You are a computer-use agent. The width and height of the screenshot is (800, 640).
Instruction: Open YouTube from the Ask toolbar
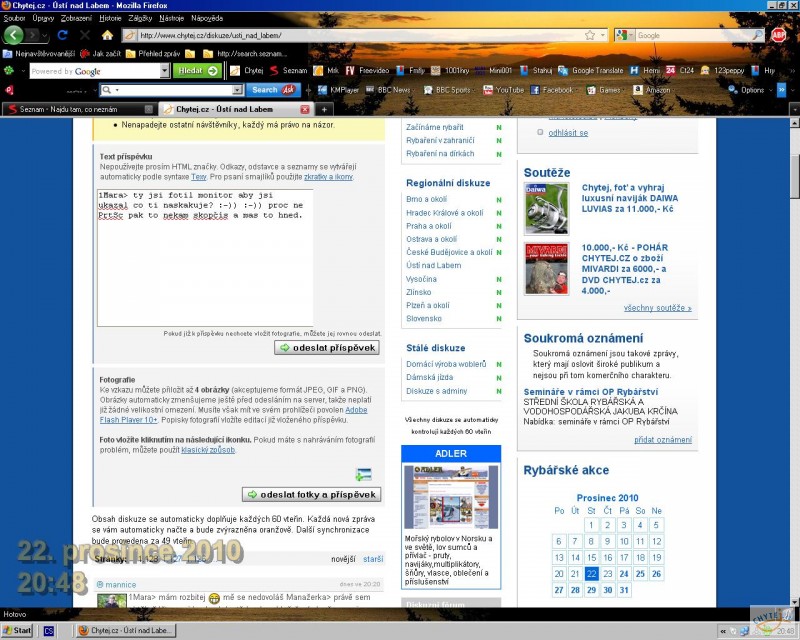[x=504, y=90]
